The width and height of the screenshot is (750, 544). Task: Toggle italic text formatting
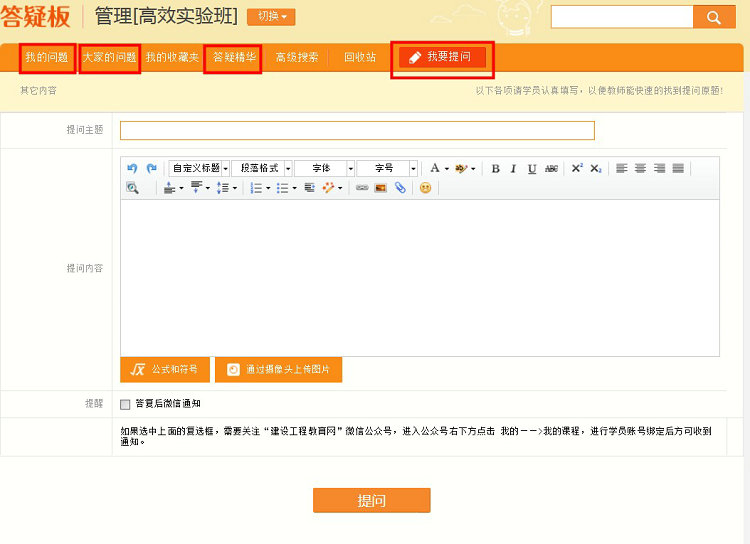tap(513, 169)
